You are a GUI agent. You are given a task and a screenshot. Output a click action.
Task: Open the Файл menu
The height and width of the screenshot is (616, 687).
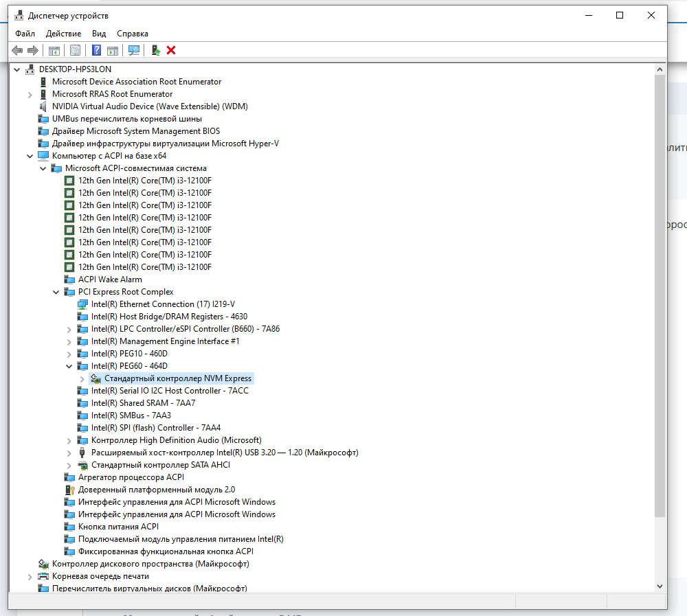pyautogui.click(x=25, y=33)
